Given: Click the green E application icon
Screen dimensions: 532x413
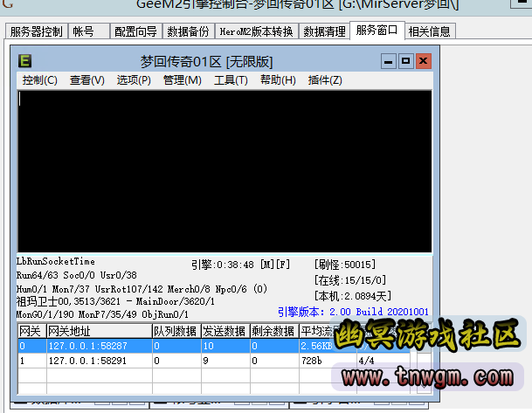Looking at the screenshot, I should 24,61.
